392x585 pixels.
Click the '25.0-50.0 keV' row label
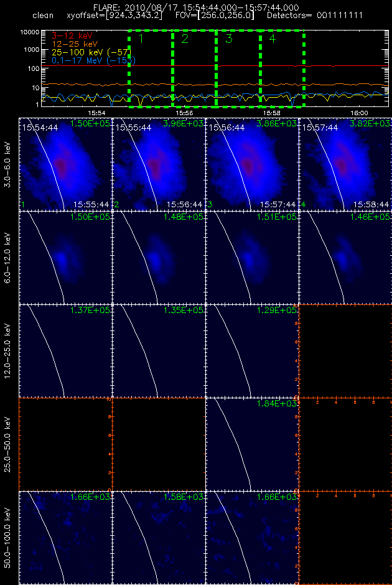[x=8, y=444]
